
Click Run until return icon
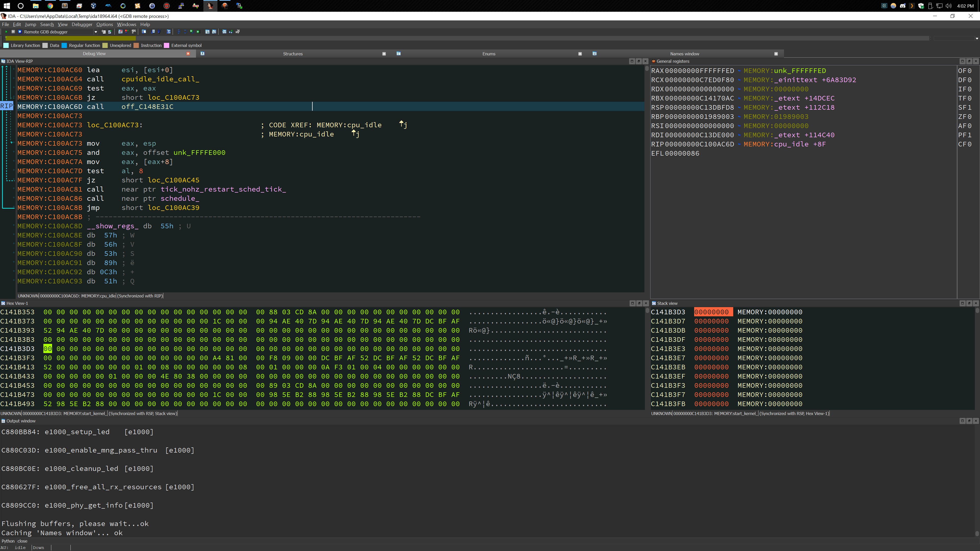click(191, 32)
